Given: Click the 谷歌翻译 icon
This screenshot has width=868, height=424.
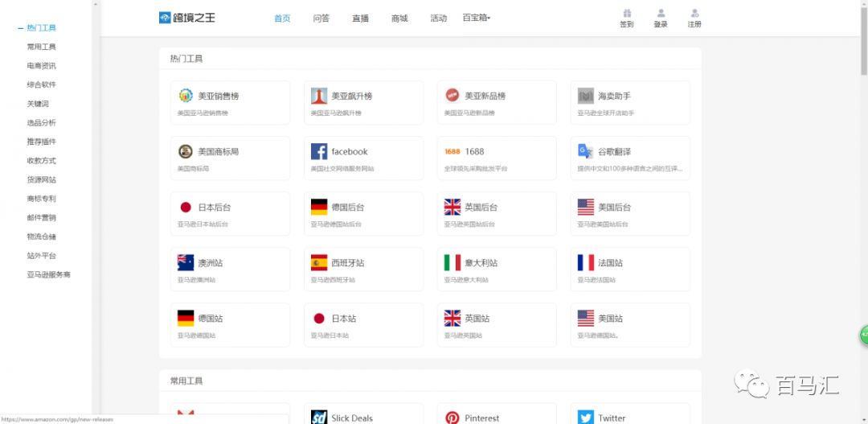Looking at the screenshot, I should pyautogui.click(x=585, y=151).
